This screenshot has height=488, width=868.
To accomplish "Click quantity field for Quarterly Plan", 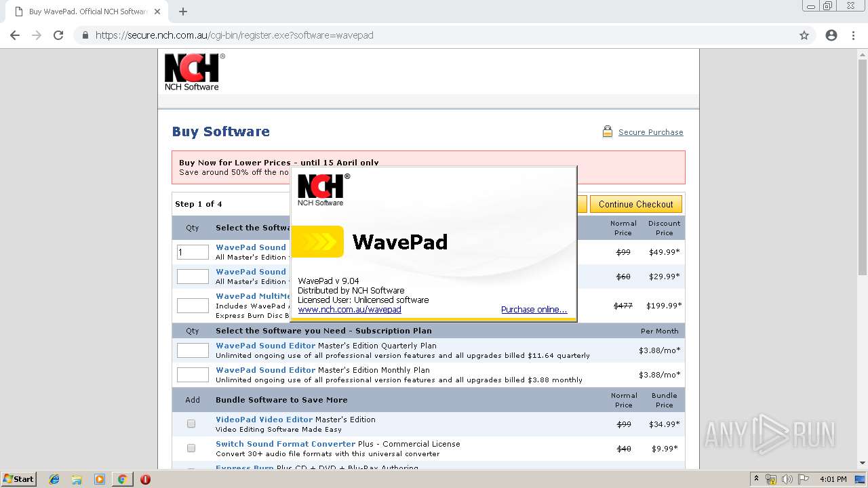I will [193, 350].
